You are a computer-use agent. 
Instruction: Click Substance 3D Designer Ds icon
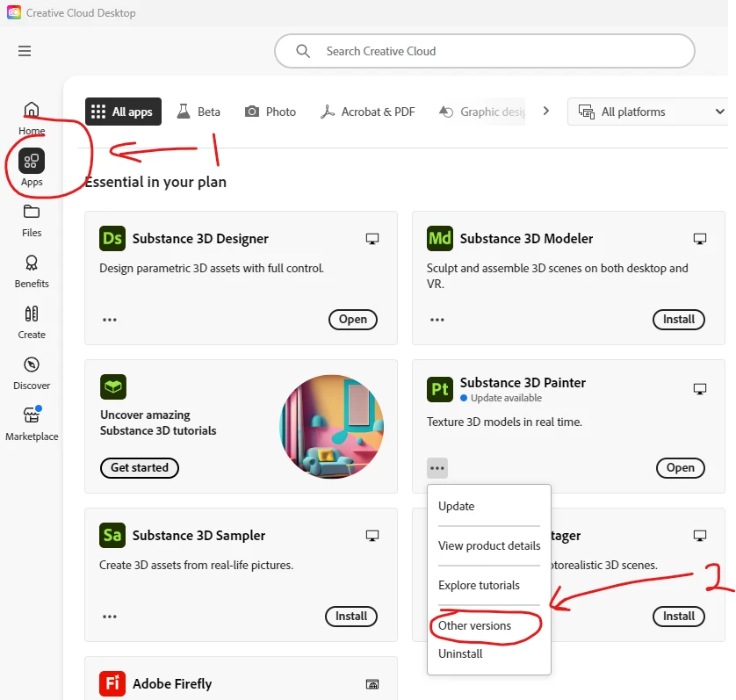coord(112,239)
